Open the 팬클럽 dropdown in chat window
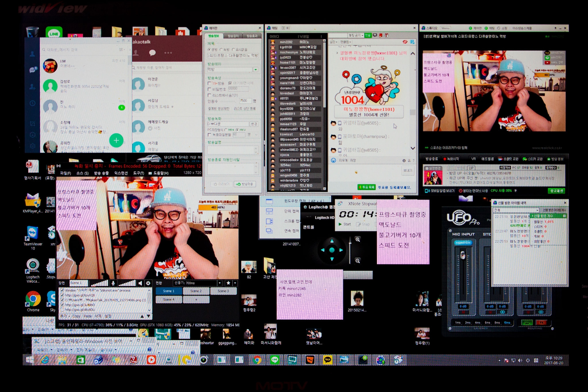The image size is (588, 392). click(346, 42)
